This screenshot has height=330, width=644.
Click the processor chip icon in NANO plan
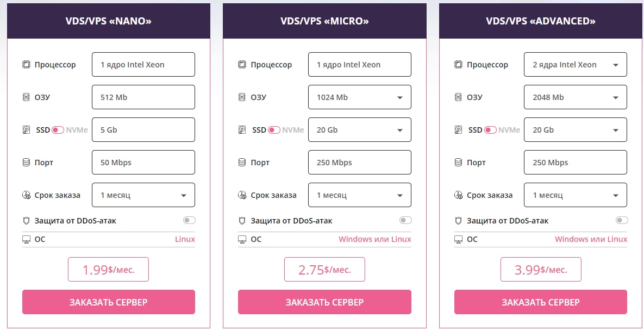click(x=26, y=65)
